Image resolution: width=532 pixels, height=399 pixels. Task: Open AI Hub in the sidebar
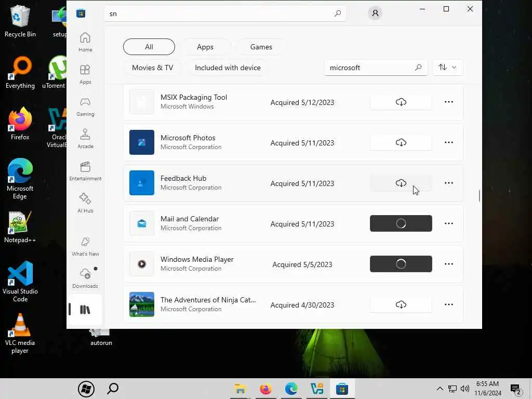[x=85, y=203]
